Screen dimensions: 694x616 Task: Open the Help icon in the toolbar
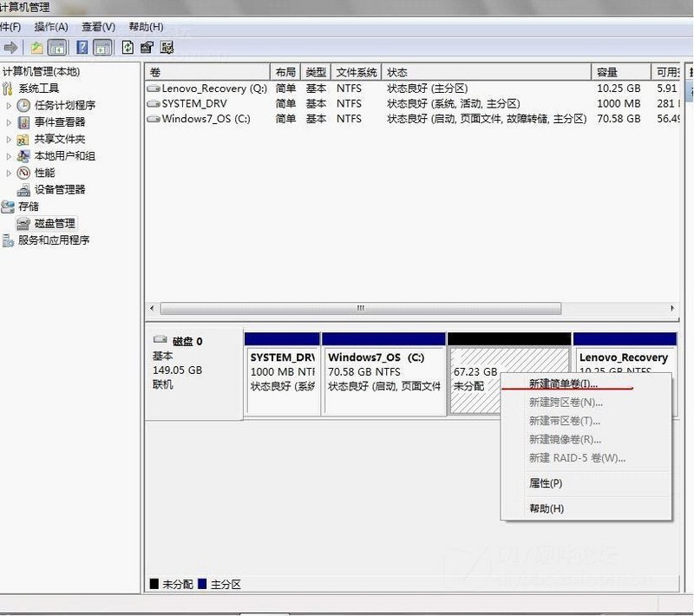click(81, 47)
